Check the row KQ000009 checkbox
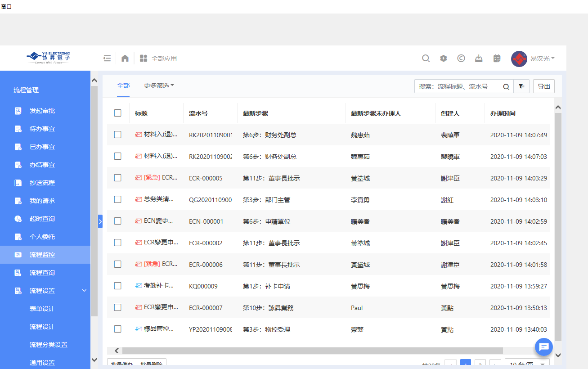Image resolution: width=588 pixels, height=369 pixels. point(118,286)
